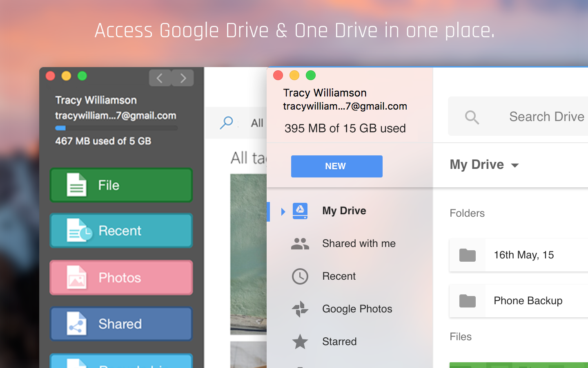Click the Shared share-document icon
Viewport: 588px width, 368px height.
(x=76, y=324)
